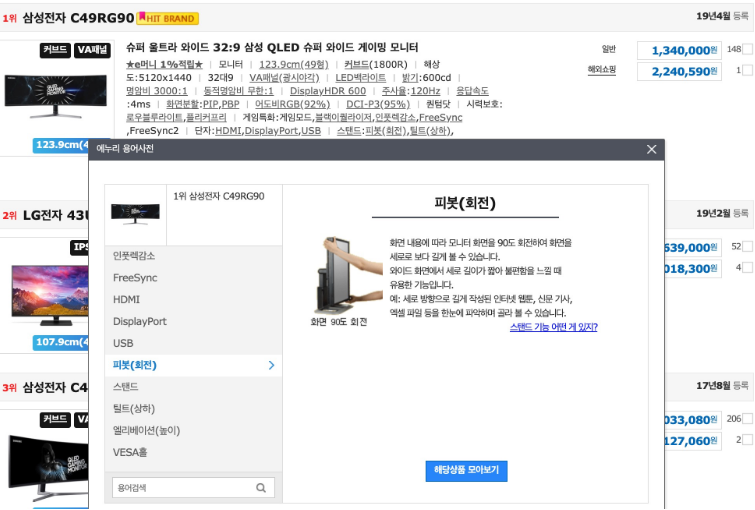Screen dimensions: 755x510
Task: Open the 해외쇼핑 link
Action: pyautogui.click(x=602, y=69)
